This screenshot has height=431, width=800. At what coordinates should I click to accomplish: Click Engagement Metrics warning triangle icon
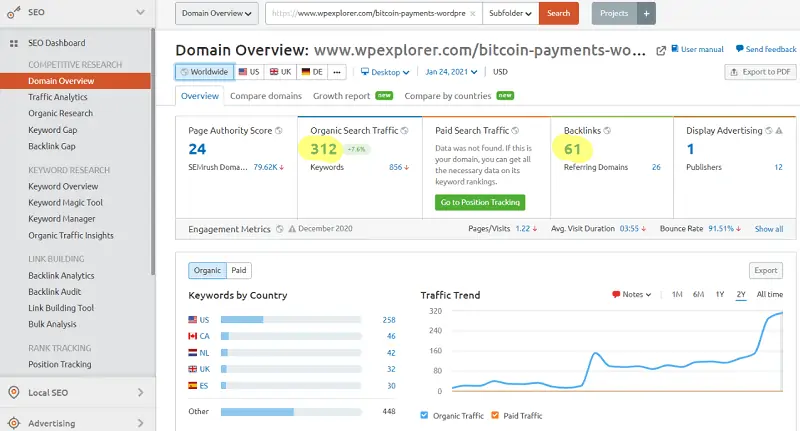(292, 229)
